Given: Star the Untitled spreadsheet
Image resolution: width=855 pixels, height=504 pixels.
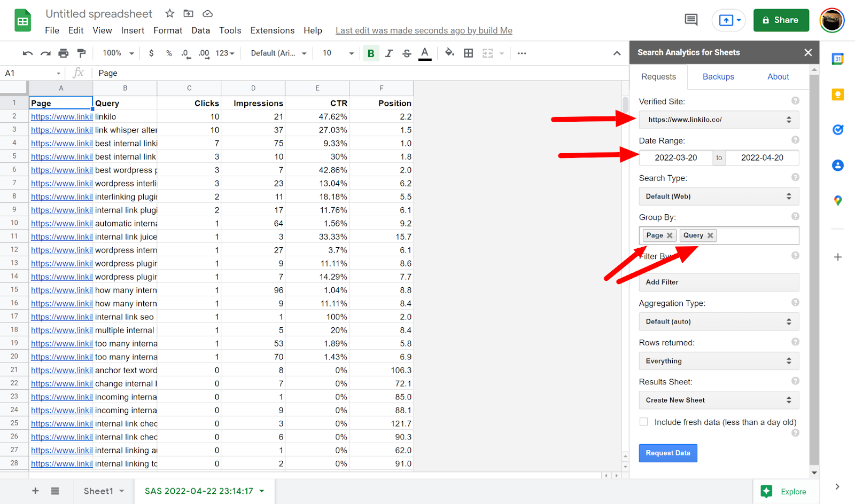Looking at the screenshot, I should 170,13.
